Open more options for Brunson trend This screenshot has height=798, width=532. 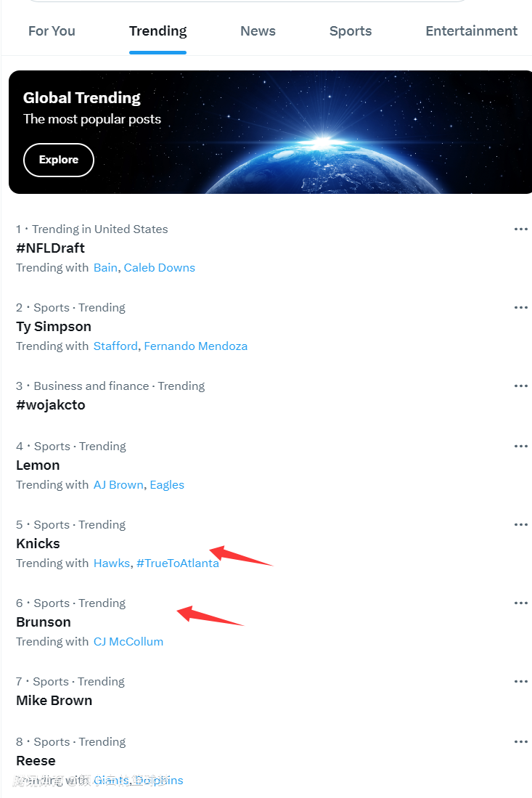click(520, 603)
